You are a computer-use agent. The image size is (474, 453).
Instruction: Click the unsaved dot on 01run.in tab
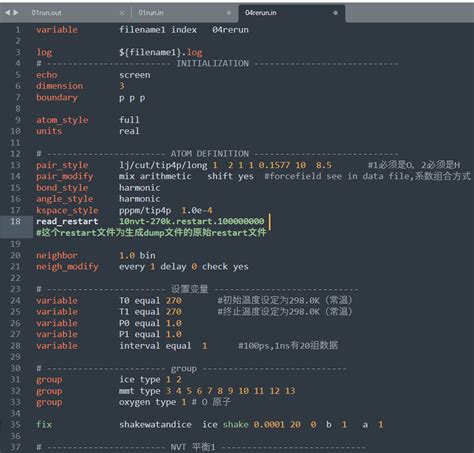[x=229, y=13]
